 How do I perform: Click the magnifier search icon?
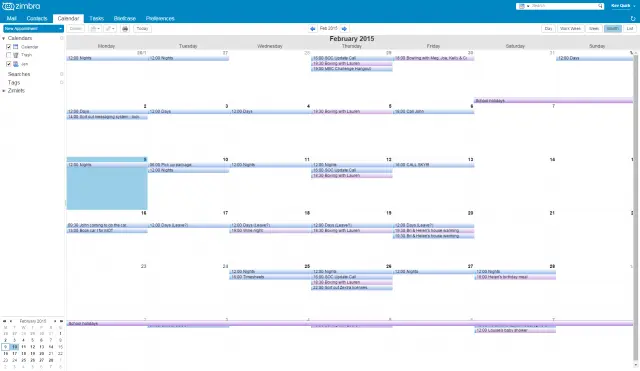(x=600, y=6)
